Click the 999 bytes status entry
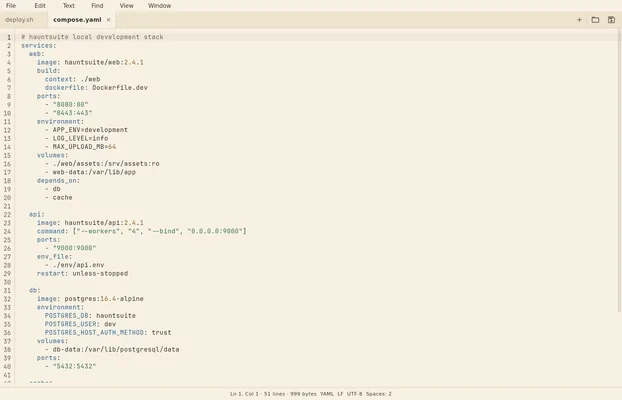 [x=303, y=394]
